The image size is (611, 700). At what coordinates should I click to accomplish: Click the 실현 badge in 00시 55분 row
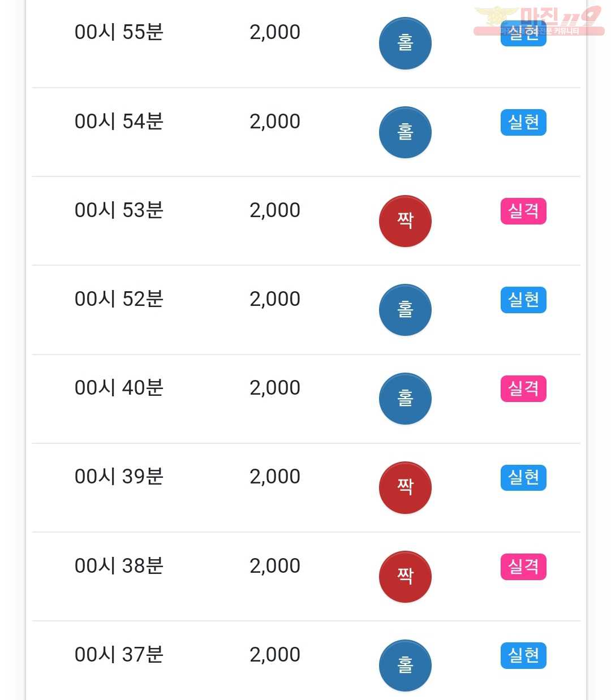[523, 33]
